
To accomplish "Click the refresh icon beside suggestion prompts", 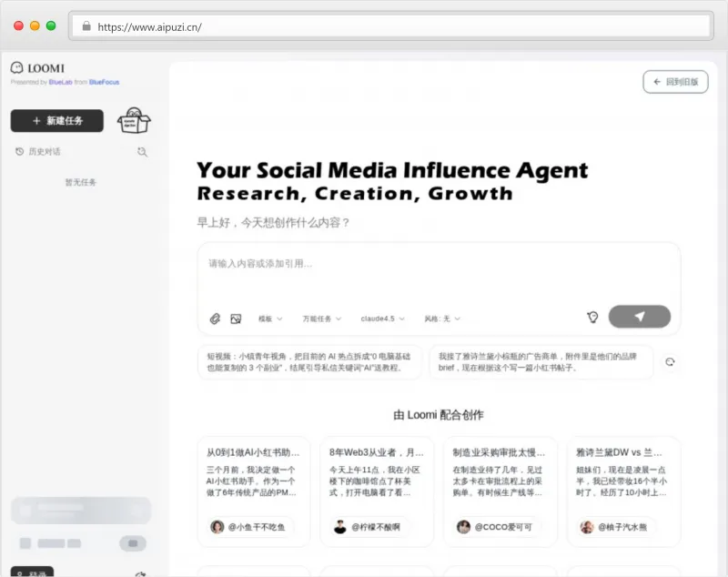I will point(671,361).
